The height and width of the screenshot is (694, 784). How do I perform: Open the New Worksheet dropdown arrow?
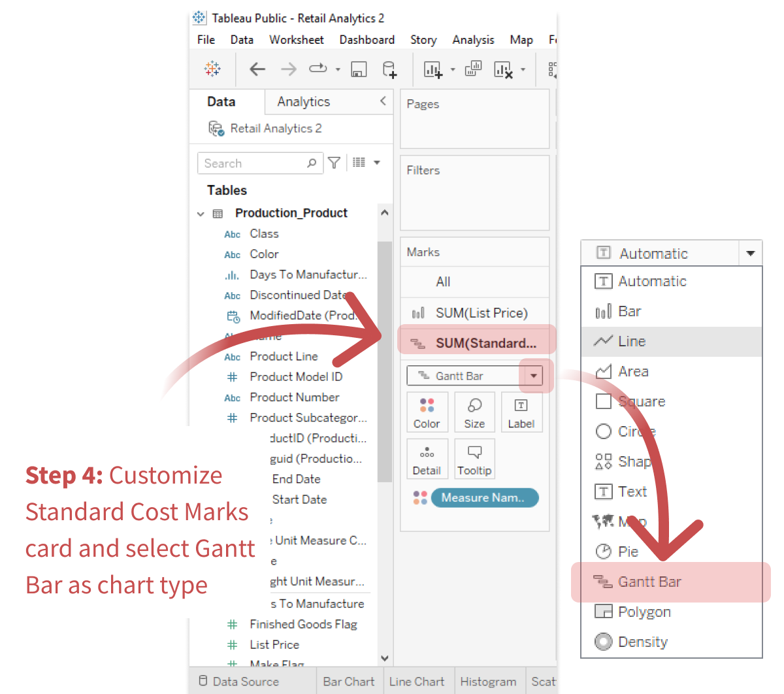[453, 69]
